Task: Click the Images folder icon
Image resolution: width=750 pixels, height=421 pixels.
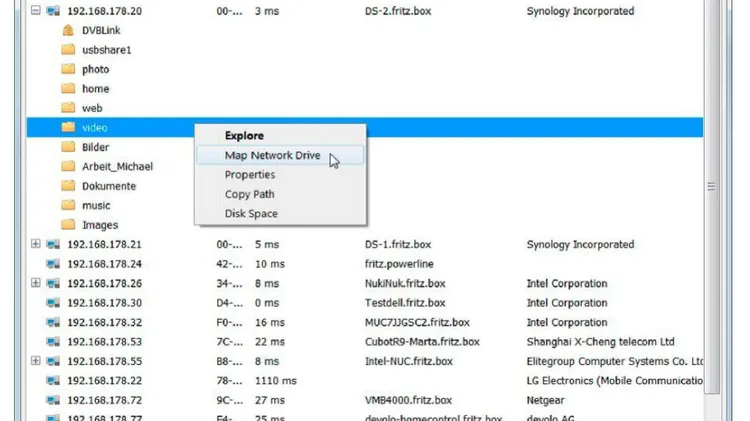Action: point(68,224)
